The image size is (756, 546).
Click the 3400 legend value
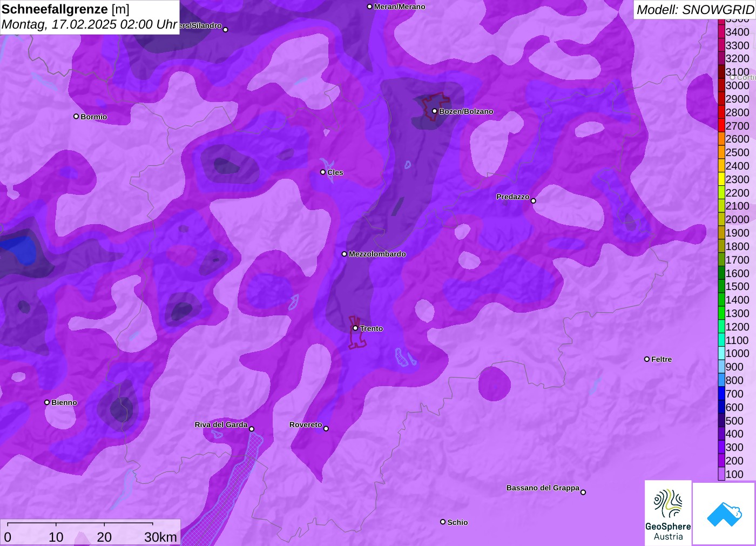(x=738, y=32)
